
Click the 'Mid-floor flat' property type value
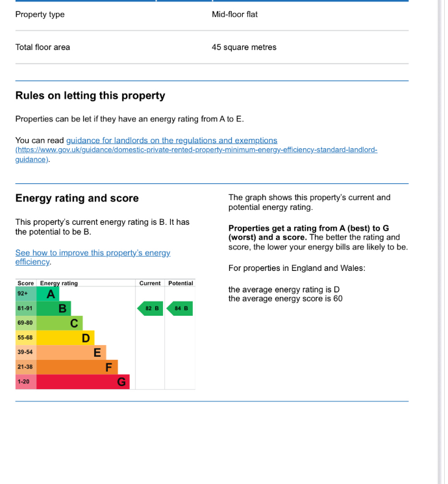point(234,14)
